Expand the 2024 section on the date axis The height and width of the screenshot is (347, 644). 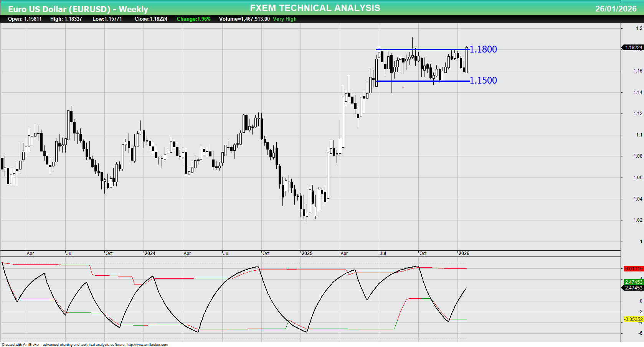pos(150,253)
